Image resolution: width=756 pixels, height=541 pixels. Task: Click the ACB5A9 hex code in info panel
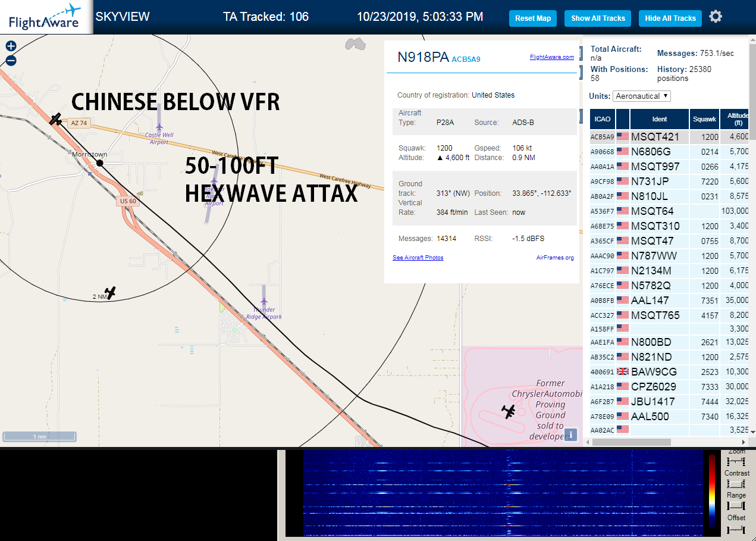tap(466, 60)
